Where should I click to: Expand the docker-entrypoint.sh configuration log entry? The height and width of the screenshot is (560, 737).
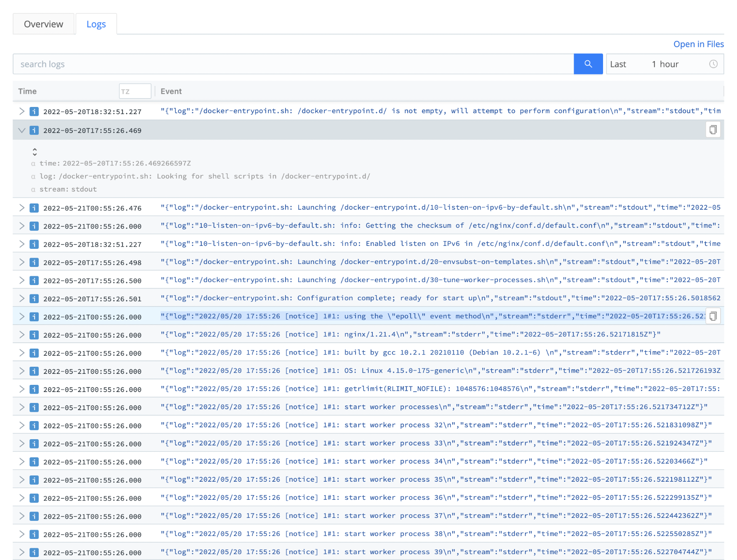[22, 111]
